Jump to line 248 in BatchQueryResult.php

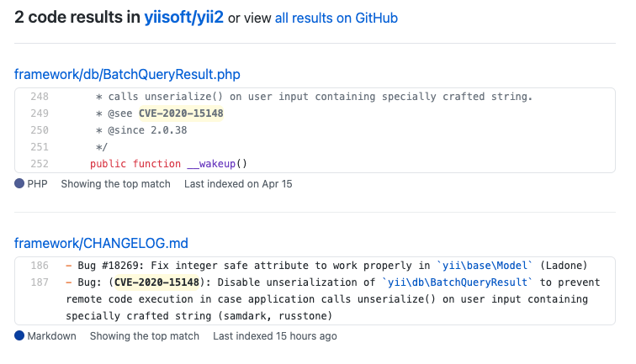[39, 97]
